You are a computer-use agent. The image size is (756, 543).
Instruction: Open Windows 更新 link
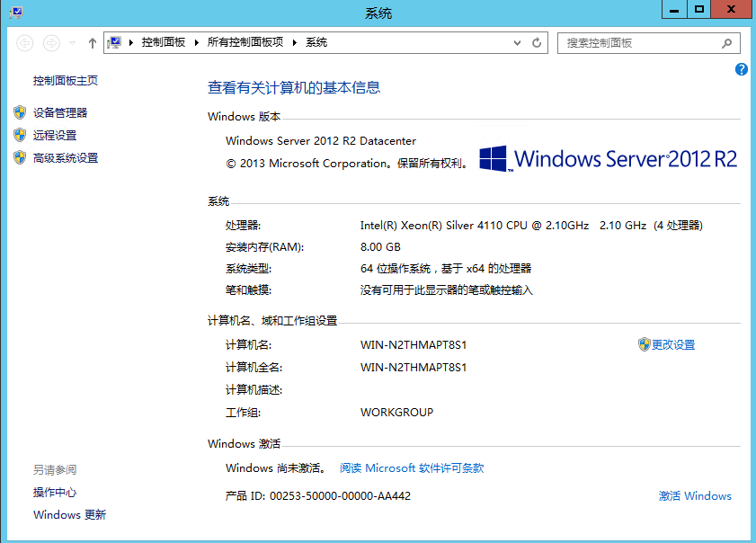pos(69,515)
